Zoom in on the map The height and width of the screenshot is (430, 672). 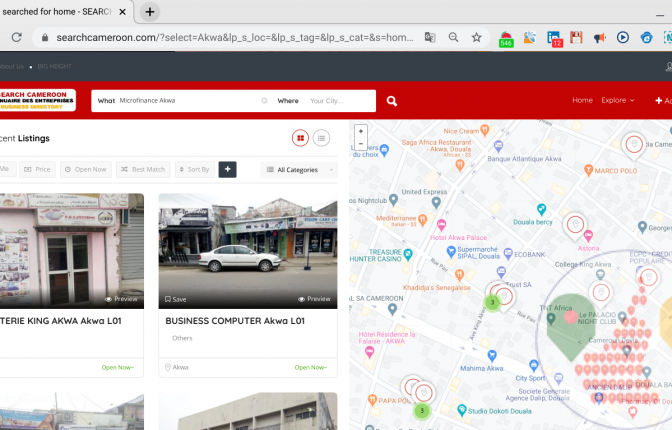[x=361, y=131]
